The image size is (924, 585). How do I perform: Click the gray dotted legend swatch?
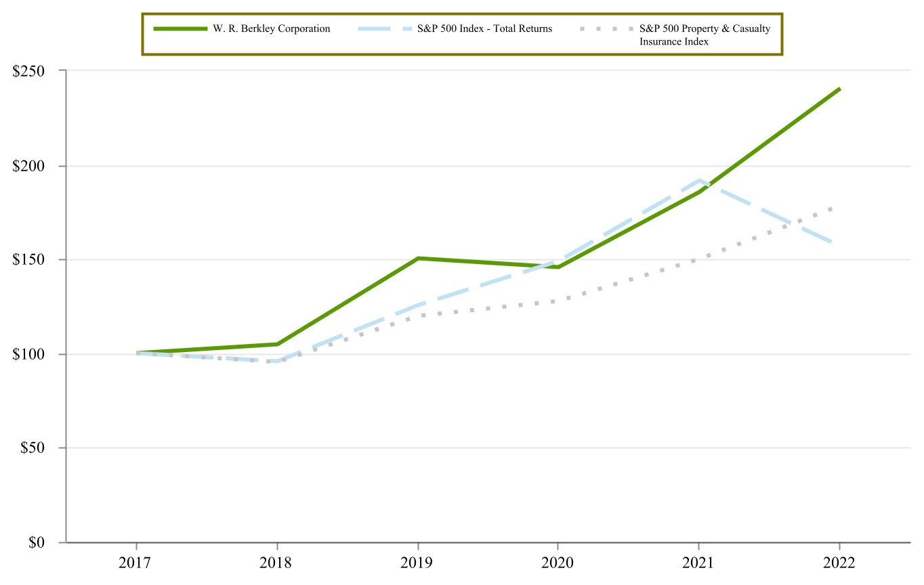605,29
